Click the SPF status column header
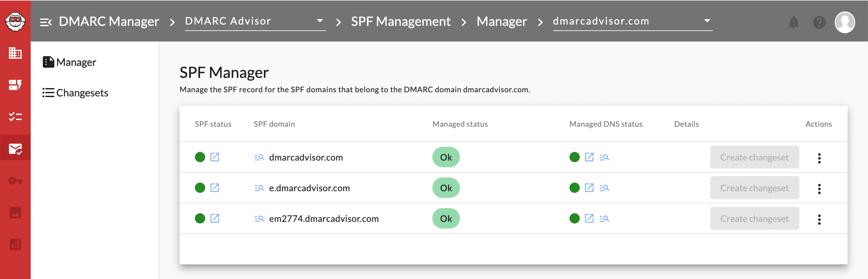Viewport: 868px width, 279px height. pyautogui.click(x=213, y=124)
